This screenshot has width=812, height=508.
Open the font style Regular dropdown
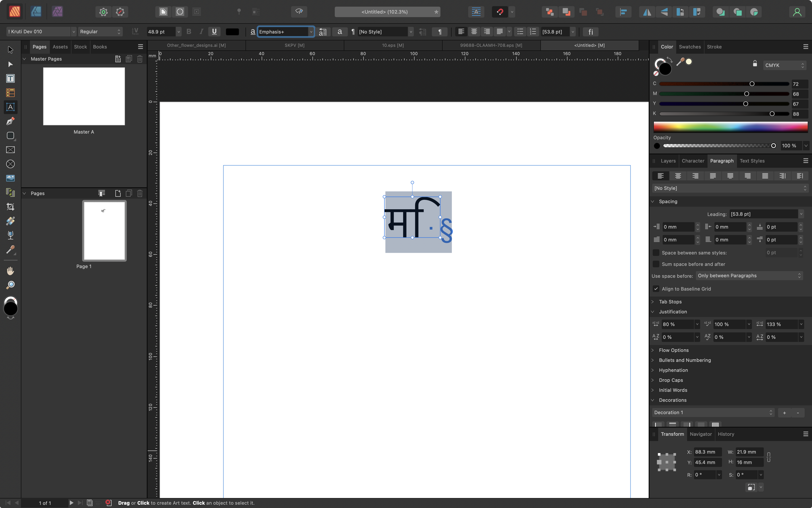[x=100, y=32]
